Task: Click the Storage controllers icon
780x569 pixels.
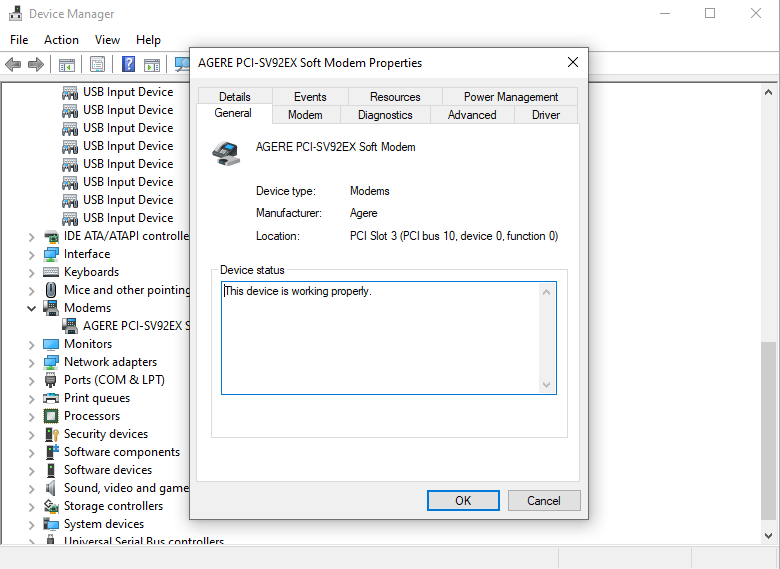Action: coord(51,506)
